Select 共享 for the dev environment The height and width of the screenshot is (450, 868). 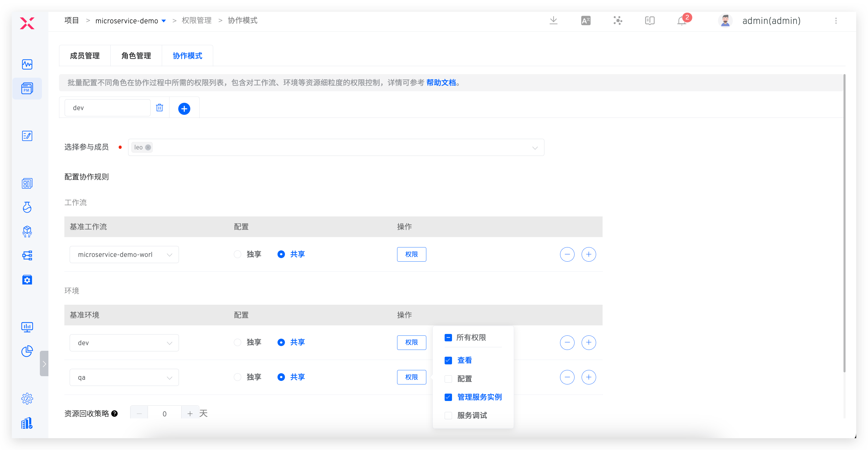281,343
